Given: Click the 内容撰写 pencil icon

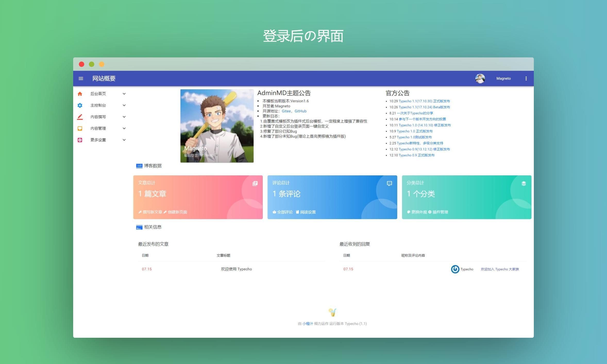Looking at the screenshot, I should 80,117.
